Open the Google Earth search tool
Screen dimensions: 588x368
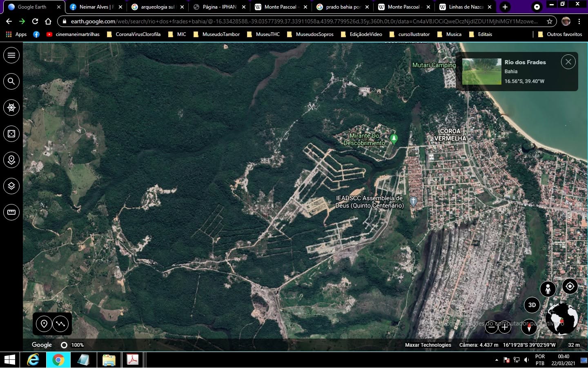click(x=11, y=81)
